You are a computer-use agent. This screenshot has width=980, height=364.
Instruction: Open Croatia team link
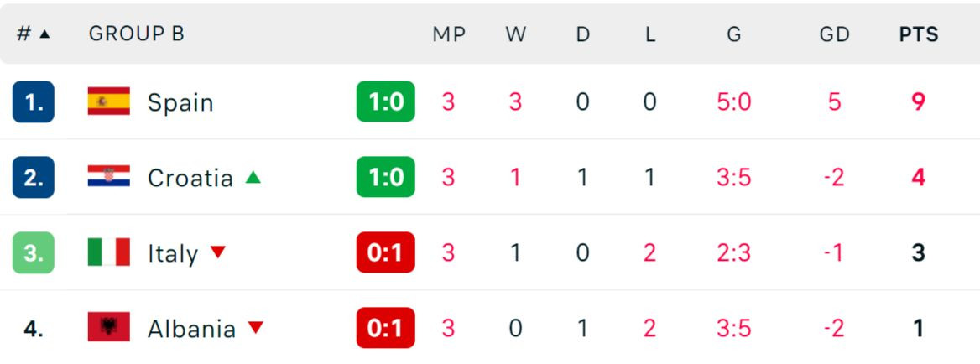190,178
